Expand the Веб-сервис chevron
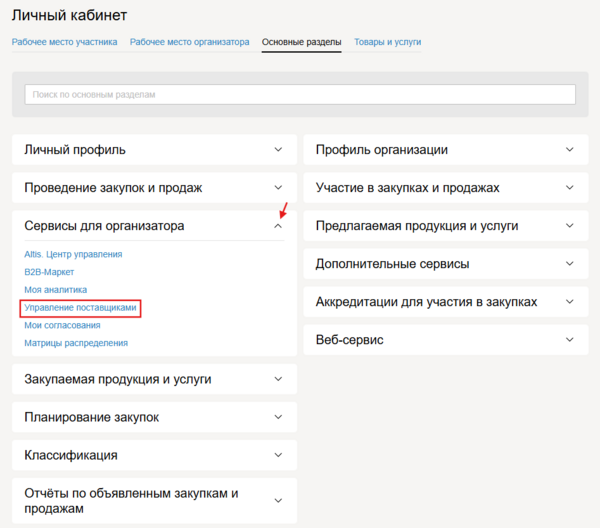Screen dimensions: 600x528 pos(570,339)
